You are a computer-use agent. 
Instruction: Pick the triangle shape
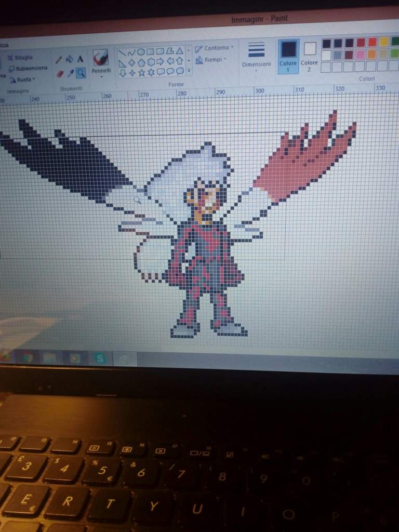pos(179,50)
